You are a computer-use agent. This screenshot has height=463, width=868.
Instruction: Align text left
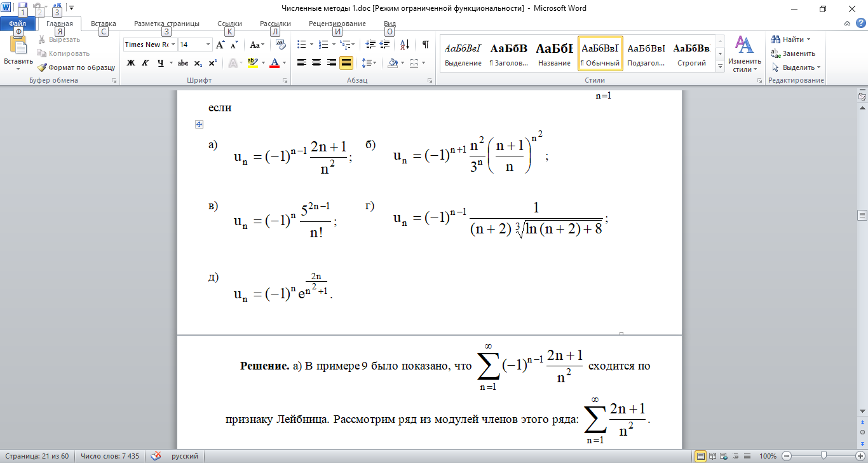[x=302, y=63]
